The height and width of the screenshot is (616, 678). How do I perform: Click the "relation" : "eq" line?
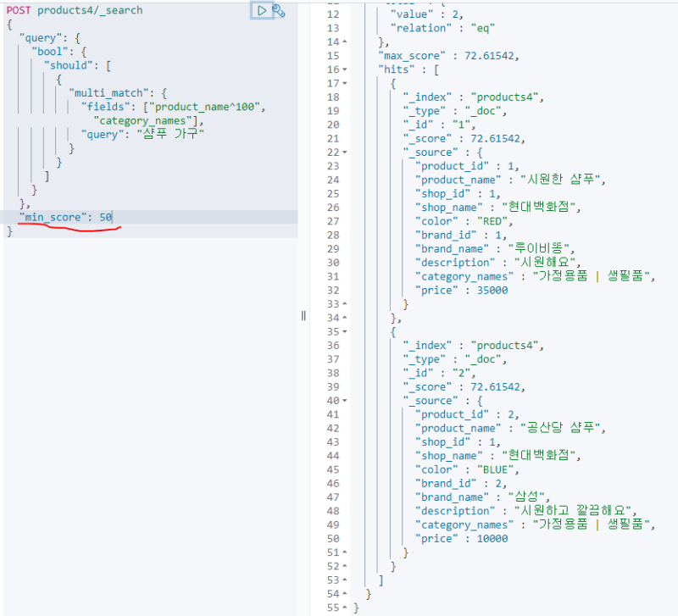pos(442,28)
